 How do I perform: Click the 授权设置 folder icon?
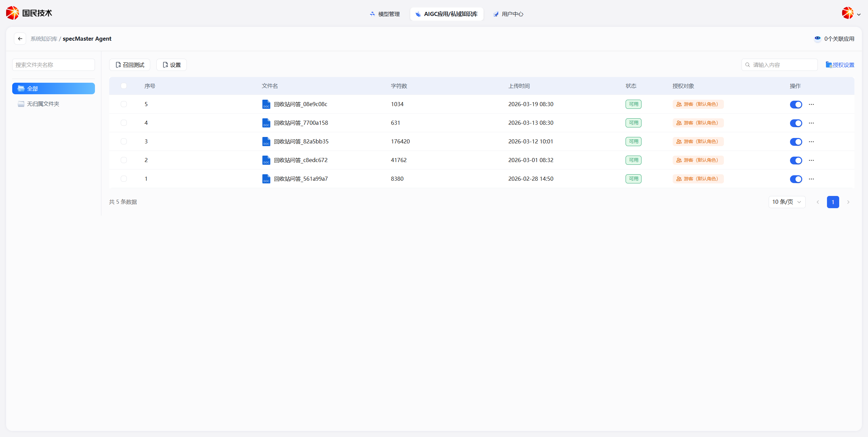coord(829,65)
